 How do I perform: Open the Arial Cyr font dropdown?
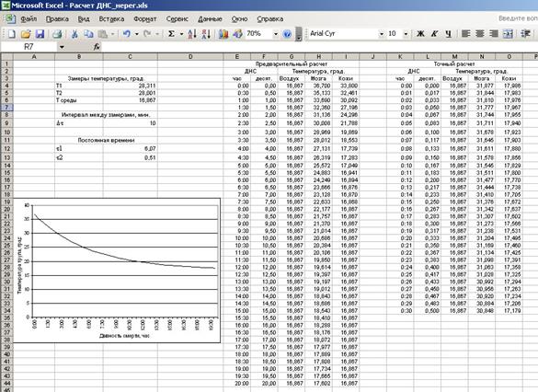click(381, 34)
